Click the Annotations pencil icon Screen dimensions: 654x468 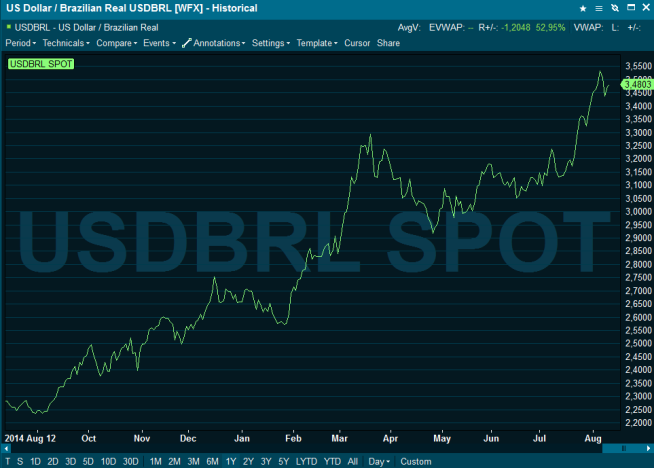pyautogui.click(x=186, y=43)
